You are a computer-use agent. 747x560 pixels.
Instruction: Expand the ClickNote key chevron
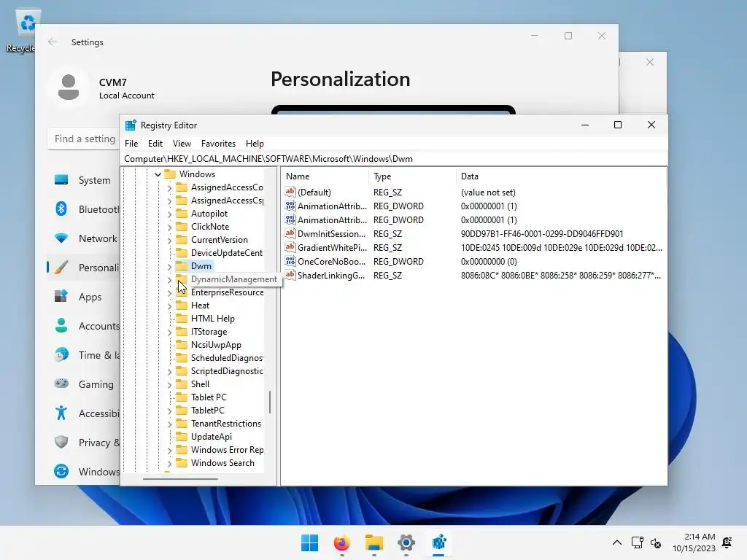[169, 227]
